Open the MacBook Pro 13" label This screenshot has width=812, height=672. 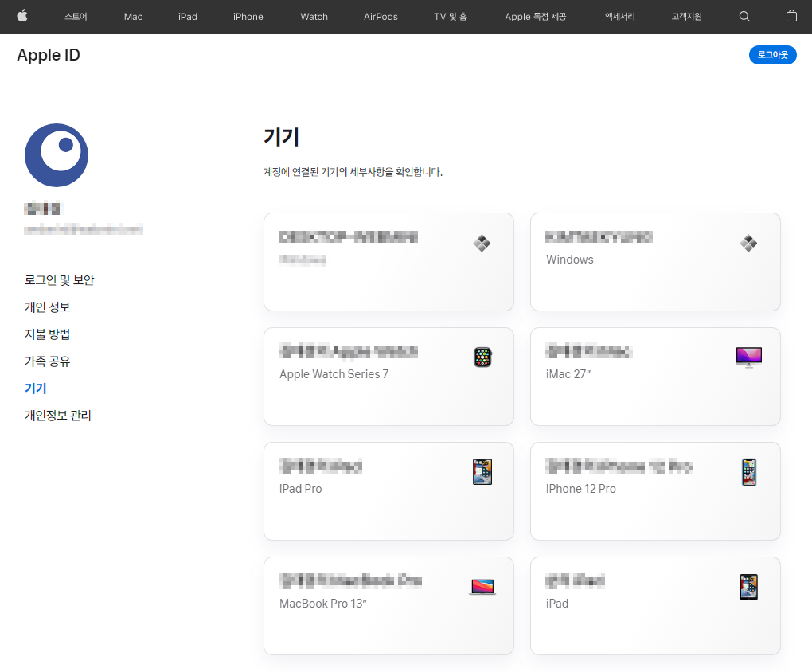pyautogui.click(x=323, y=604)
